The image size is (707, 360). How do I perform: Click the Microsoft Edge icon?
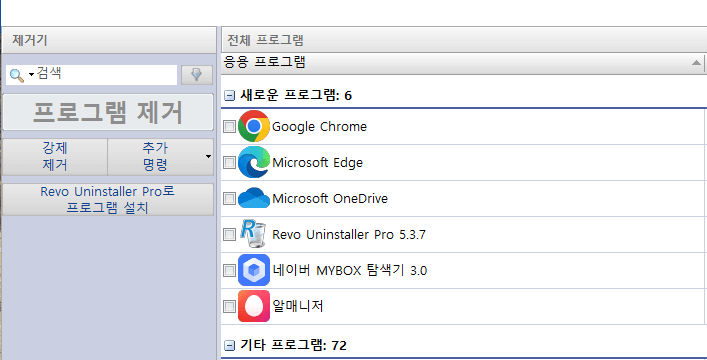(x=254, y=162)
